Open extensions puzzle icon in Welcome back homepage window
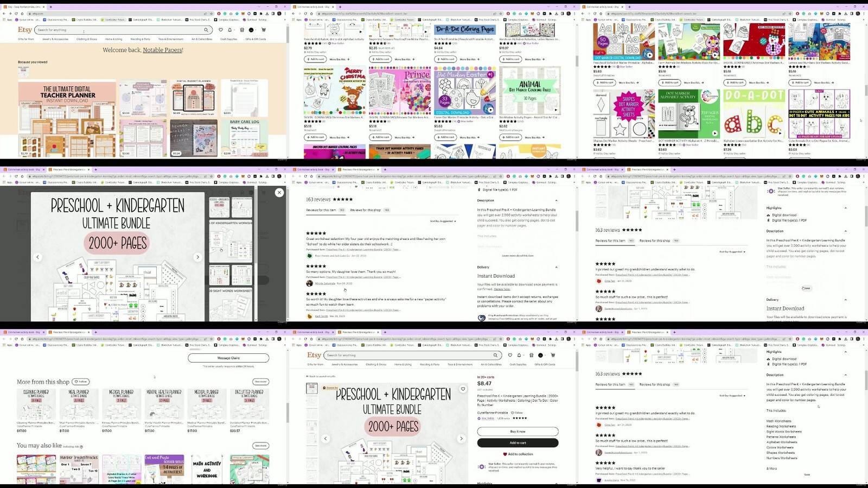Screen dimensions: 868x488 pyautogui.click(x=261, y=14)
